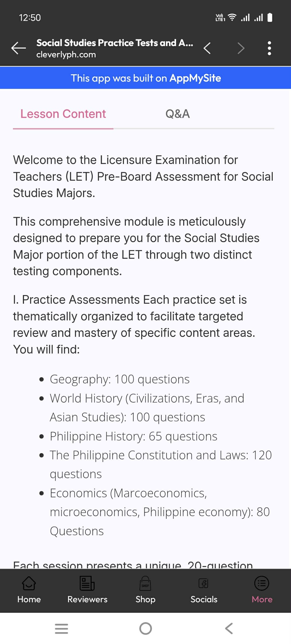Go to previous page with left chevron

coord(207,48)
